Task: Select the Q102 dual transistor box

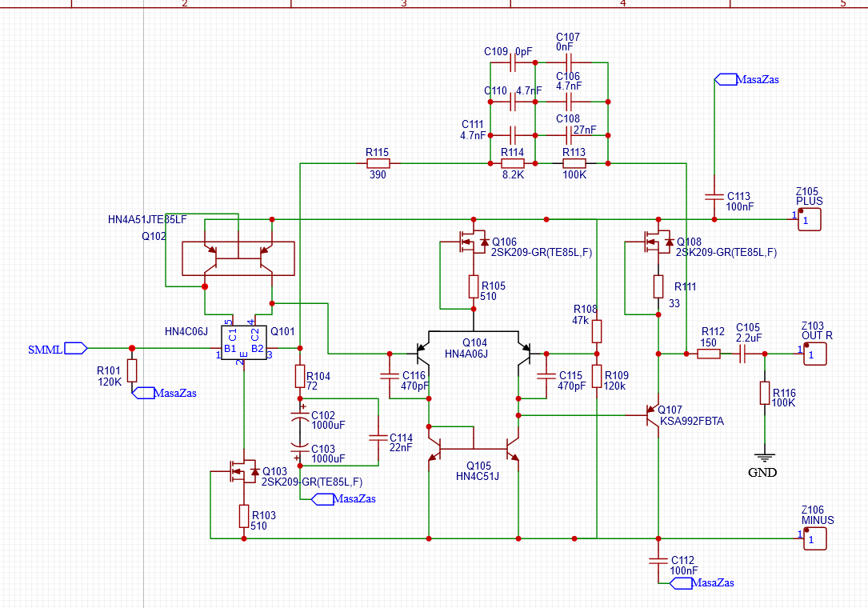Action: coord(238,258)
